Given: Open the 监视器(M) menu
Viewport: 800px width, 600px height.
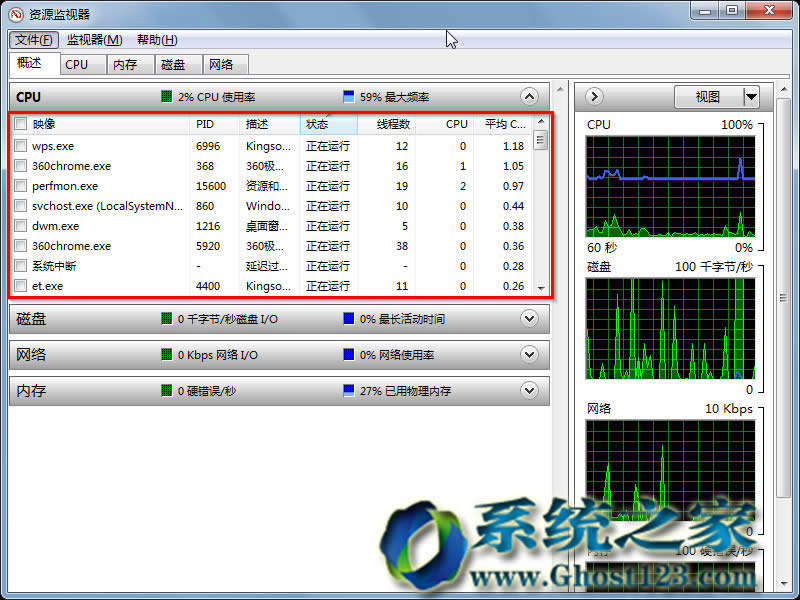Looking at the screenshot, I should 95,40.
